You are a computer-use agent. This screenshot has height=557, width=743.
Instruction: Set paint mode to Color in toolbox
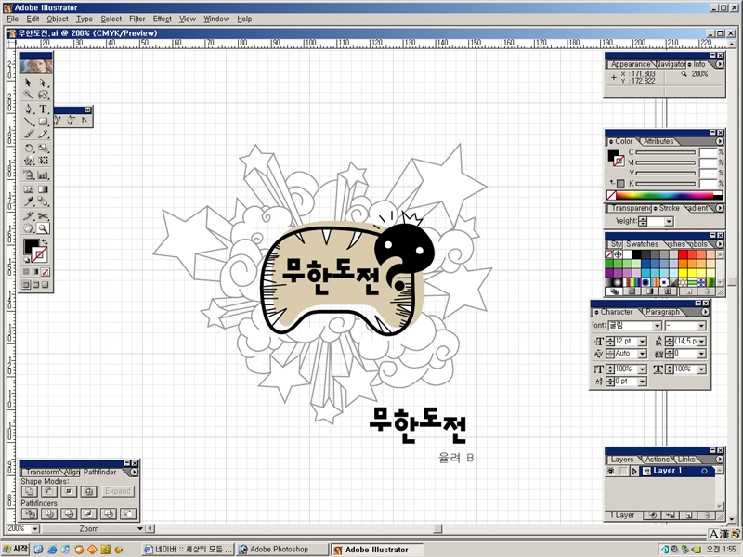(26, 272)
